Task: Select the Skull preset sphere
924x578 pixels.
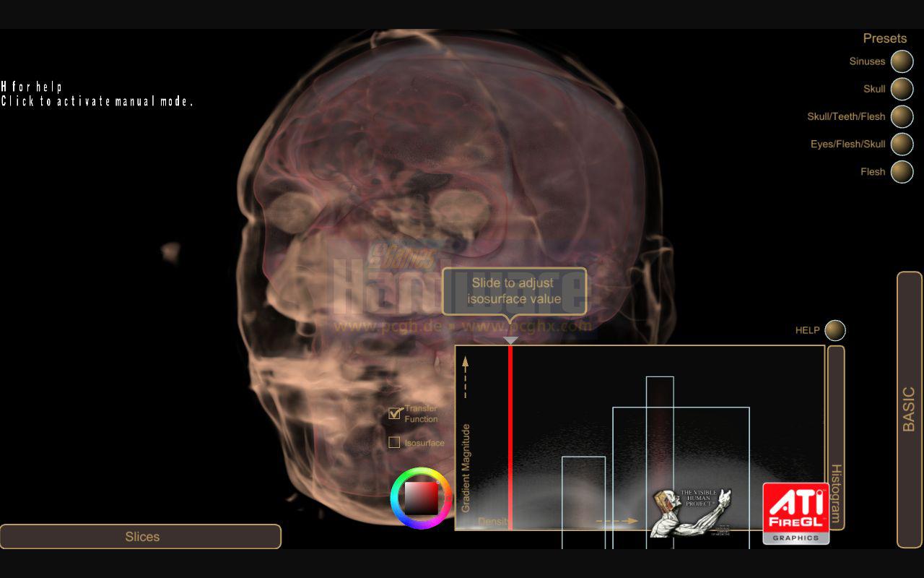Action: click(902, 89)
